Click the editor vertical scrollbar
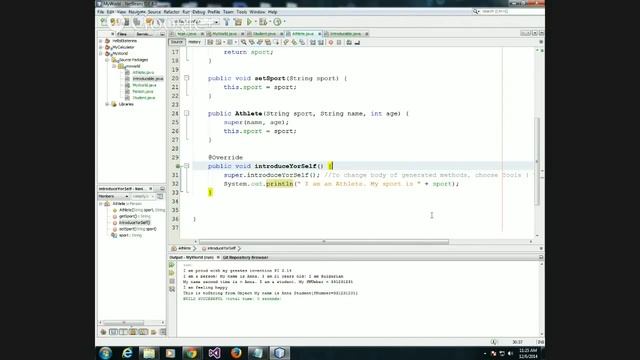Image resolution: width=640 pixels, height=360 pixels. (x=538, y=161)
